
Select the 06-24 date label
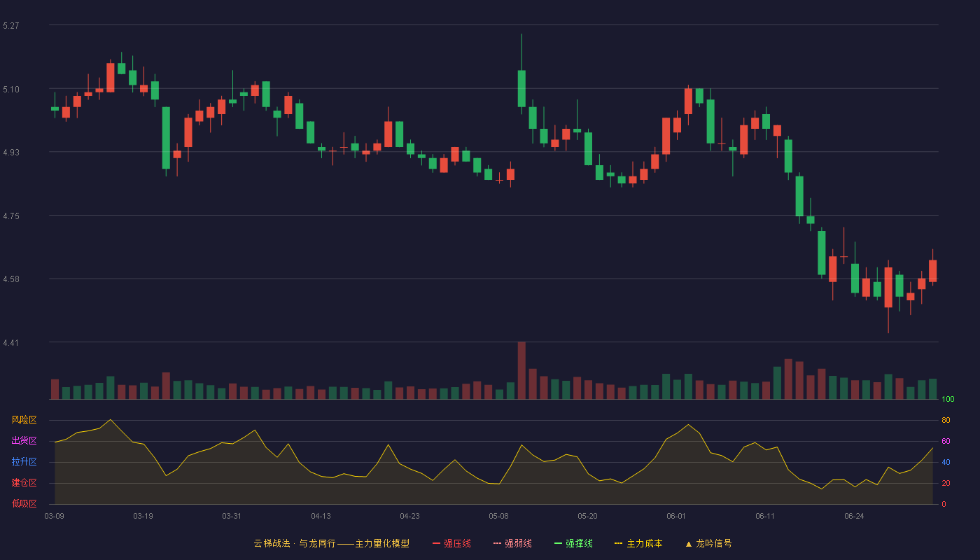click(x=855, y=516)
